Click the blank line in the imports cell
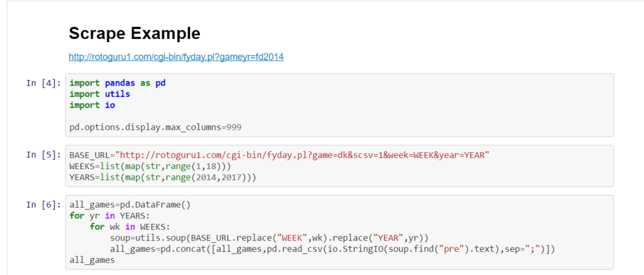The width and height of the screenshot is (644, 275). [x=339, y=116]
